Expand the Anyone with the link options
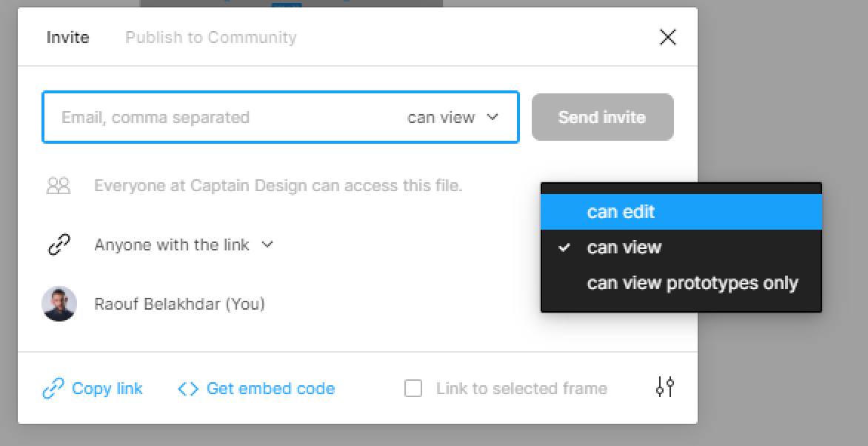868x446 pixels. coord(267,244)
